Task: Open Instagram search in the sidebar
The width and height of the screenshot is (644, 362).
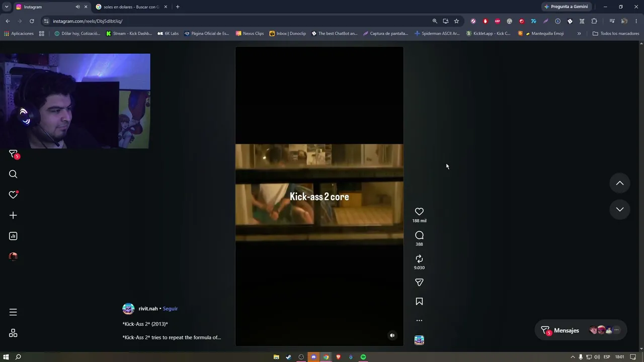Action: (13, 174)
